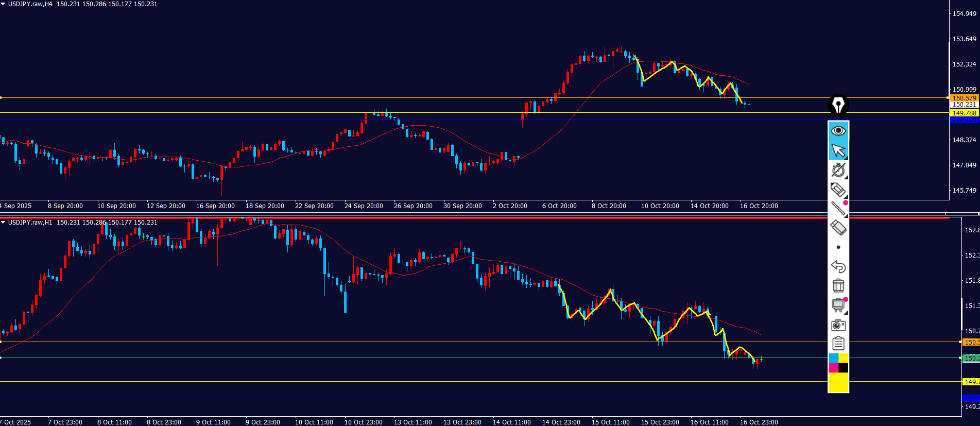The height and width of the screenshot is (426, 980).
Task: Expand the USDJPY.raw,H4 chart title triangle
Action: [3, 4]
